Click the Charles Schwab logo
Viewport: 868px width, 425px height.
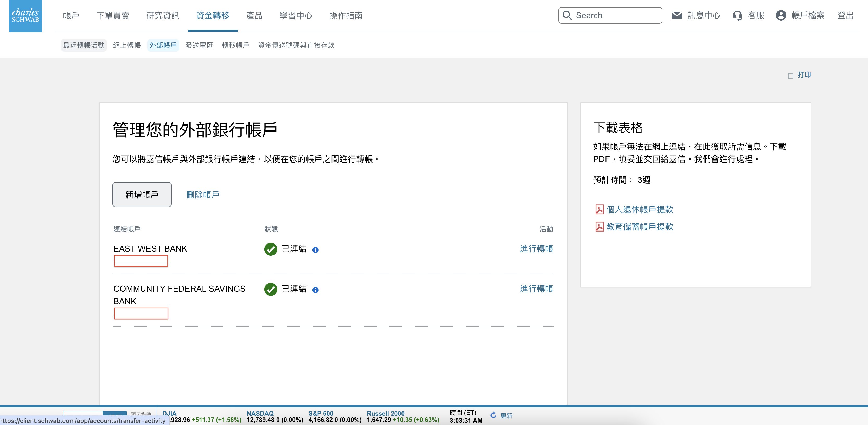(x=25, y=16)
